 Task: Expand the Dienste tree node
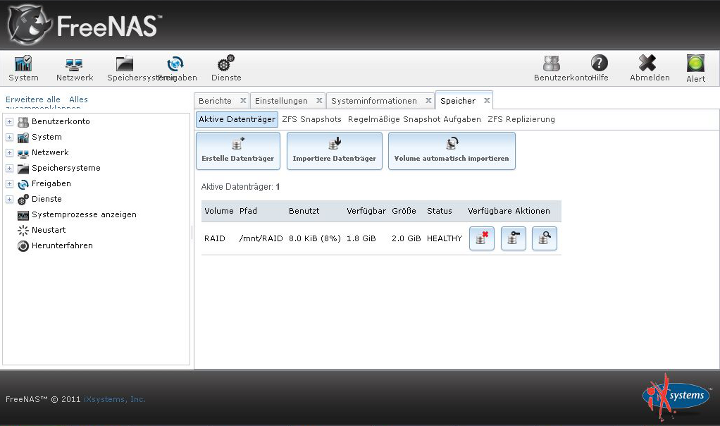click(9, 199)
